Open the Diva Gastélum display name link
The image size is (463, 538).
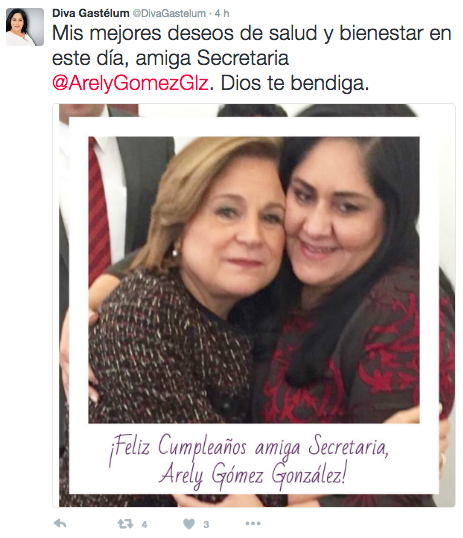point(91,13)
